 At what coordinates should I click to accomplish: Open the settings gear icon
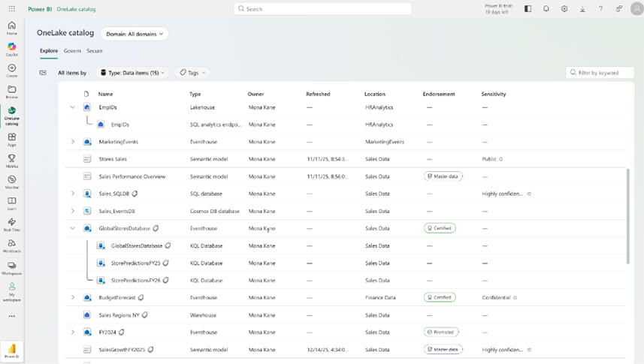565,9
